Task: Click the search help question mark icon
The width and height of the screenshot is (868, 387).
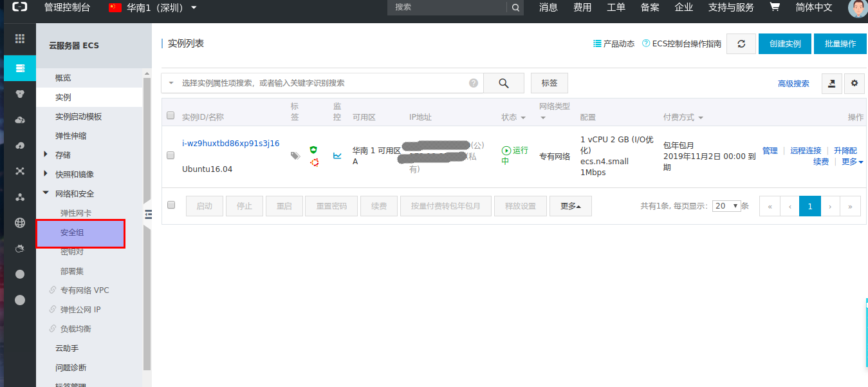Action: click(474, 83)
